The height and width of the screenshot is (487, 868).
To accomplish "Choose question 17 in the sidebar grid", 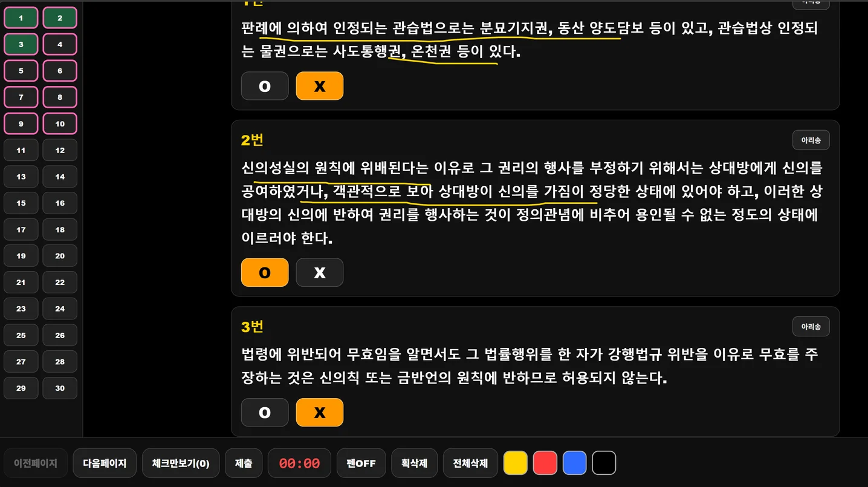I will click(x=21, y=229).
